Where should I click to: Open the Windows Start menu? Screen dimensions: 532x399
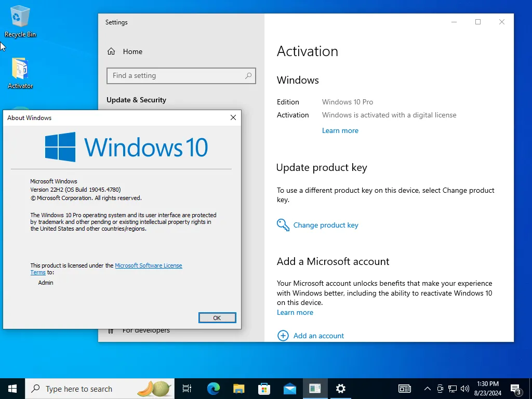click(x=12, y=389)
